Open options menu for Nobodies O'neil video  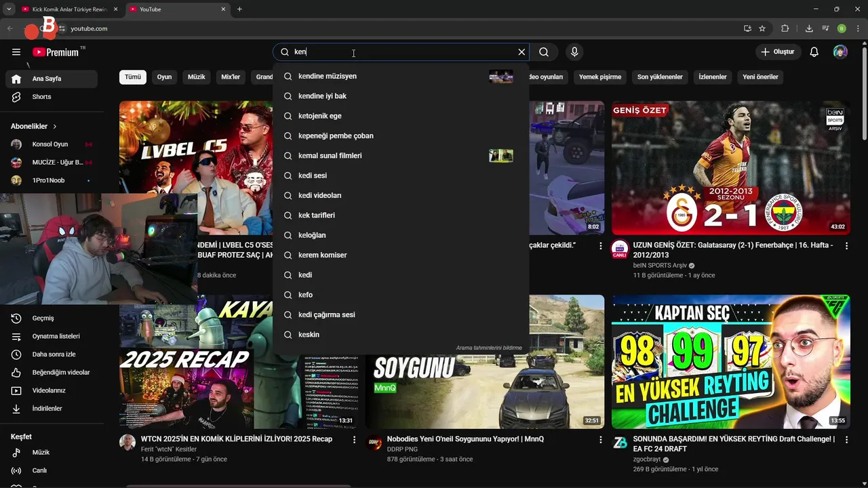[600, 440]
